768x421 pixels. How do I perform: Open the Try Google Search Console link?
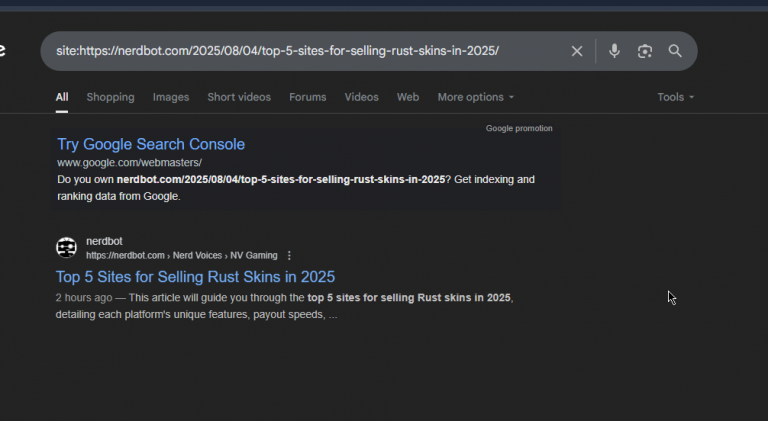(x=151, y=144)
